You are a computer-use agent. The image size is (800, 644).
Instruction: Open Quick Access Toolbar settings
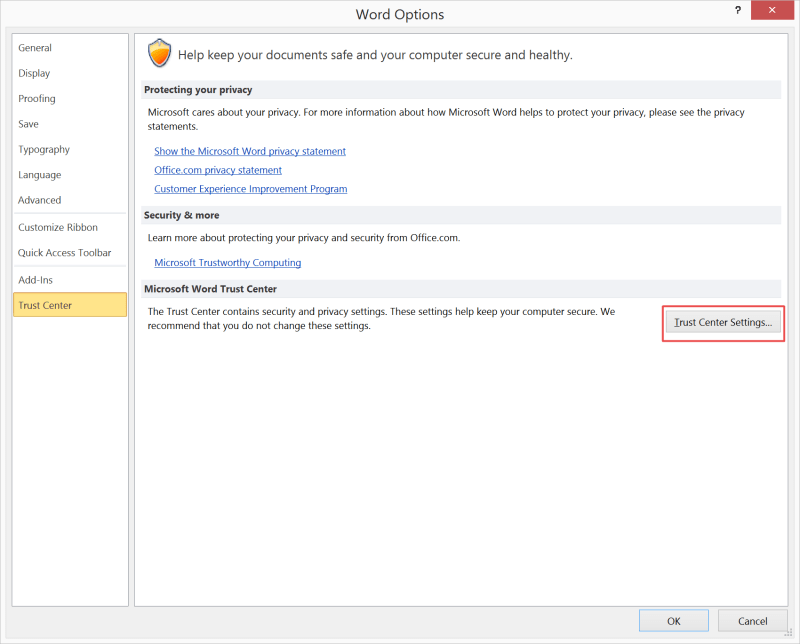click(65, 253)
